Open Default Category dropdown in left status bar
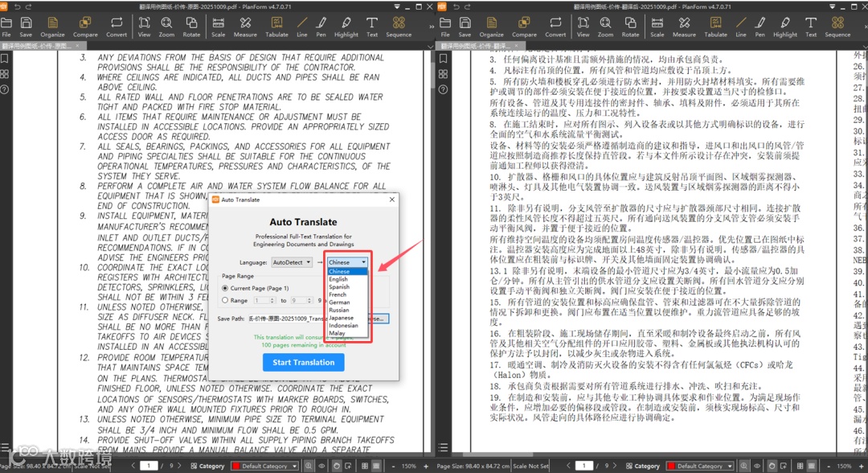 tap(265, 466)
